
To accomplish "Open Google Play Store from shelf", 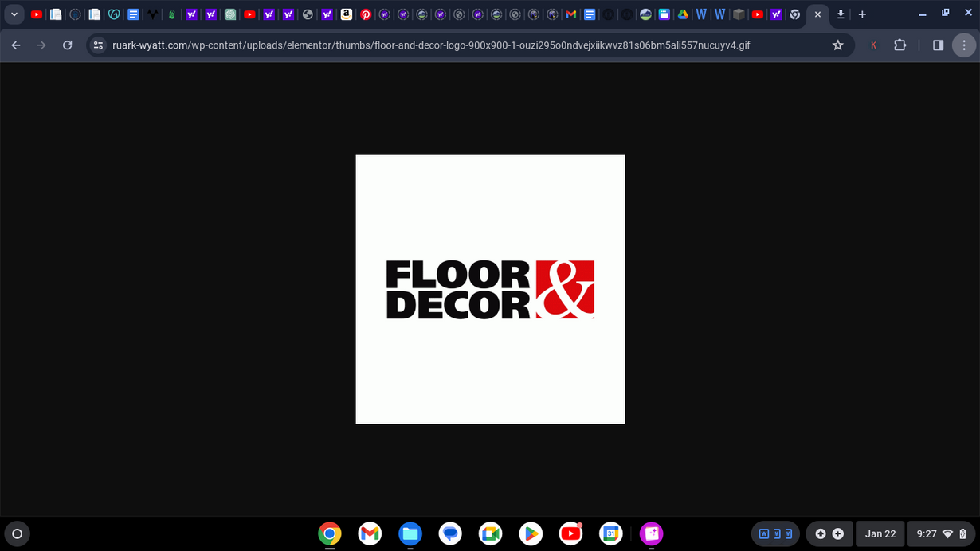I will [531, 533].
